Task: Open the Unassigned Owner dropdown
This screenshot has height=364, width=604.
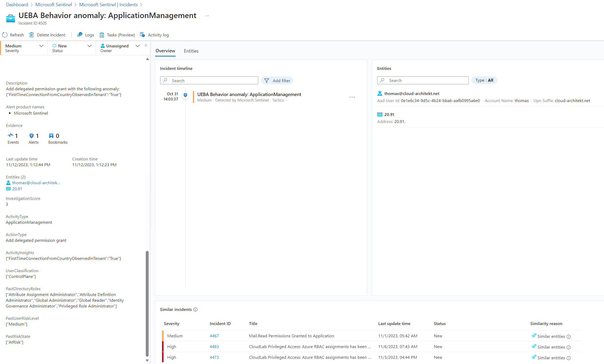Action: (120, 48)
